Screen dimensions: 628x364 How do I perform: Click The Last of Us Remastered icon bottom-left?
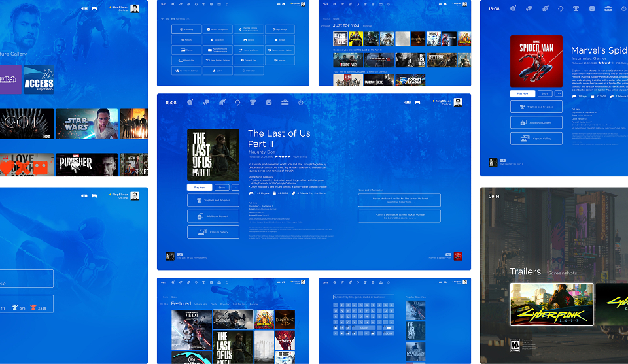pyautogui.click(x=170, y=256)
